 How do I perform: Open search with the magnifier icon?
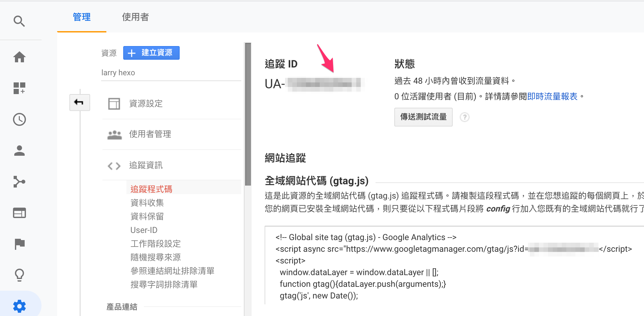tap(19, 21)
